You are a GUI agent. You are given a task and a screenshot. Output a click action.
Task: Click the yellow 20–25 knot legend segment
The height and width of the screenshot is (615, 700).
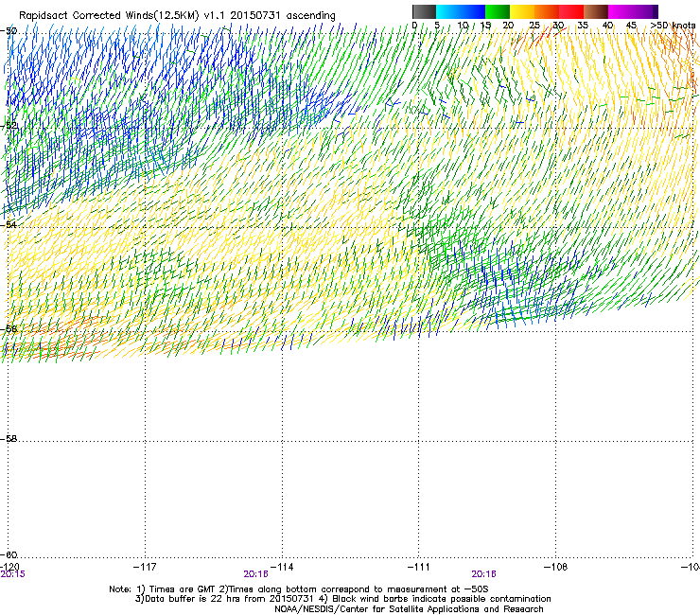click(x=522, y=11)
